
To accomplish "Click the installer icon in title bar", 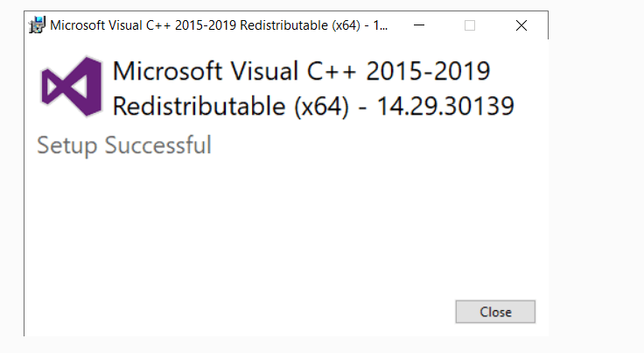I will click(x=38, y=25).
